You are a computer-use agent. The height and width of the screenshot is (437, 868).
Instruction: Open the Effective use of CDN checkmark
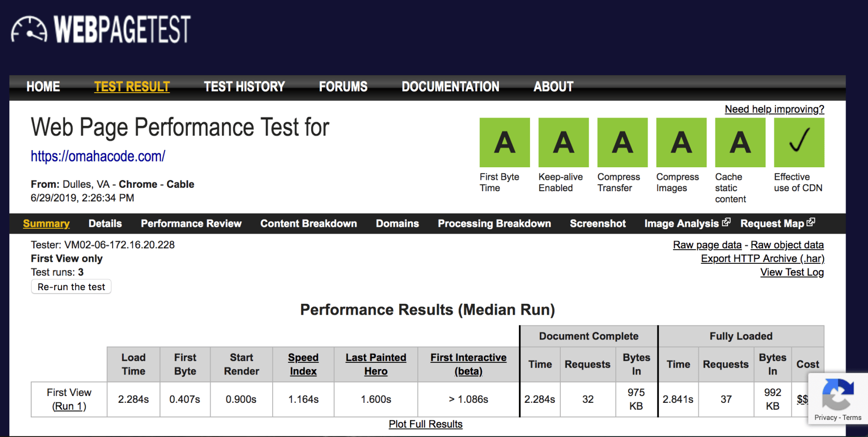pos(799,142)
